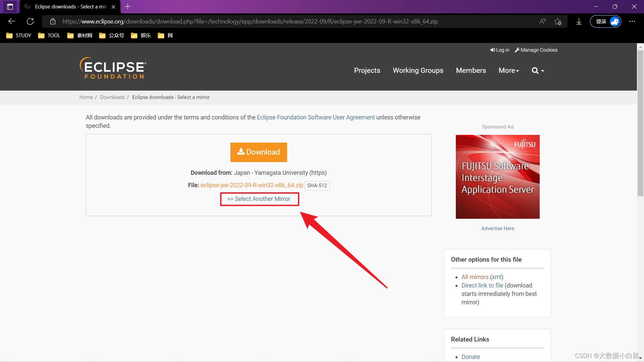644x362 pixels.
Task: Click the eclipse-jee zip file link
Action: pyautogui.click(x=252, y=185)
